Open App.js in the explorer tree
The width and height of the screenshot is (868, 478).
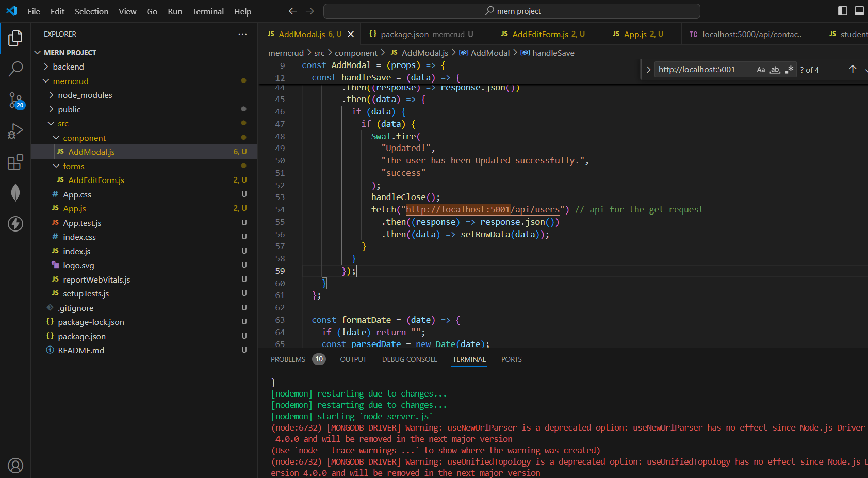pyautogui.click(x=74, y=208)
